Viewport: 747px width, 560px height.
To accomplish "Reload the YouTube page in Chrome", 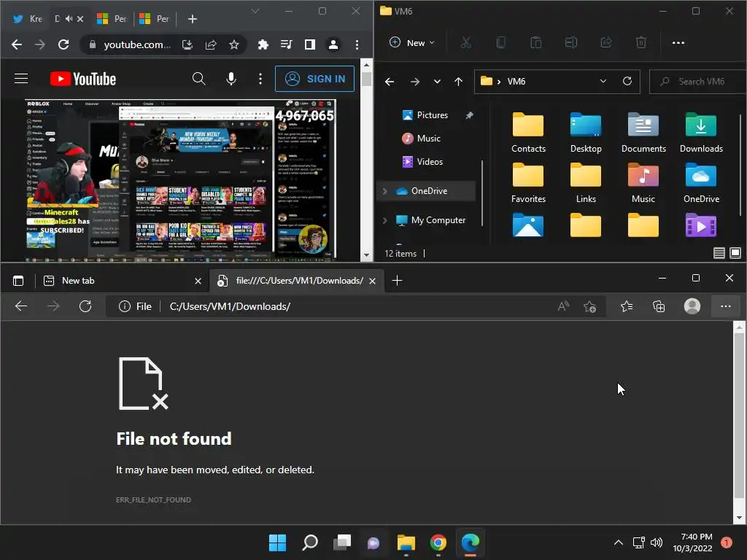I will click(x=63, y=44).
